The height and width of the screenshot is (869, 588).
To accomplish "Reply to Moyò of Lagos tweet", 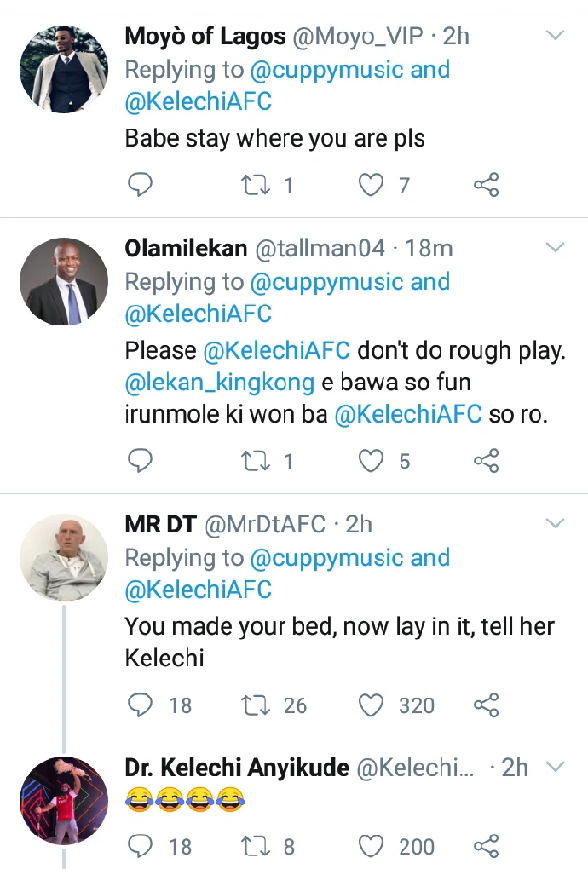I will point(140,185).
